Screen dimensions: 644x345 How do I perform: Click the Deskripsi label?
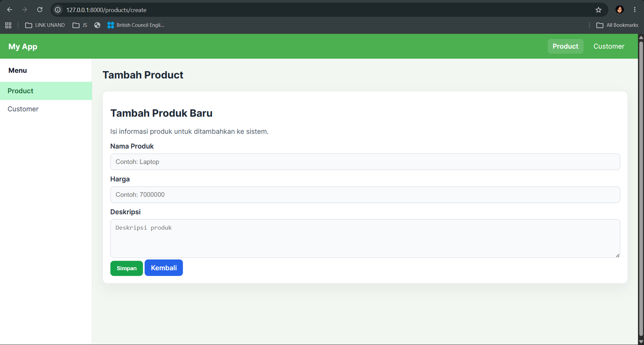pyautogui.click(x=126, y=212)
